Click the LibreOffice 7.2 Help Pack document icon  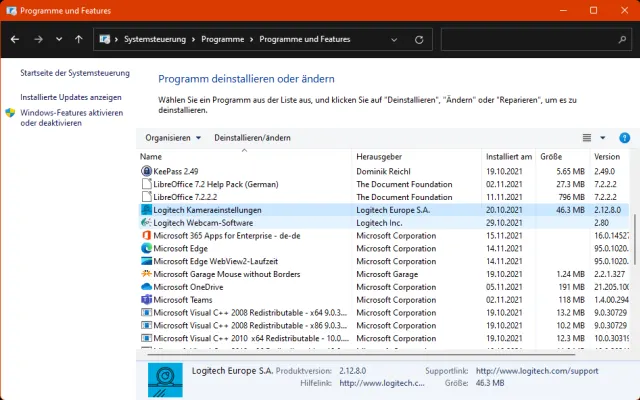coord(146,184)
